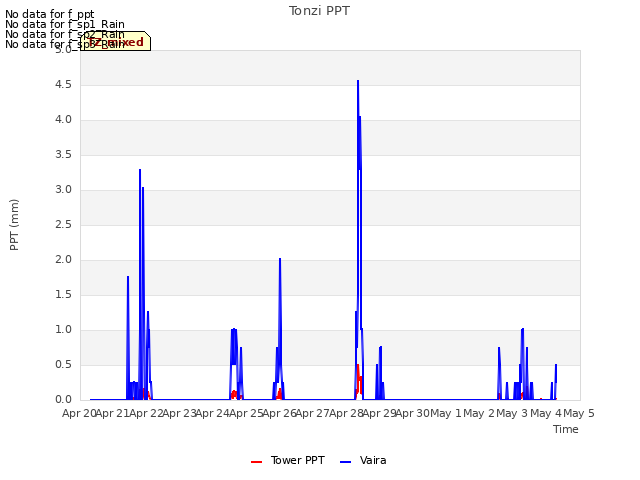Click the y-axis tick value 1.5
This screenshot has height=480, width=640.
tap(63, 295)
